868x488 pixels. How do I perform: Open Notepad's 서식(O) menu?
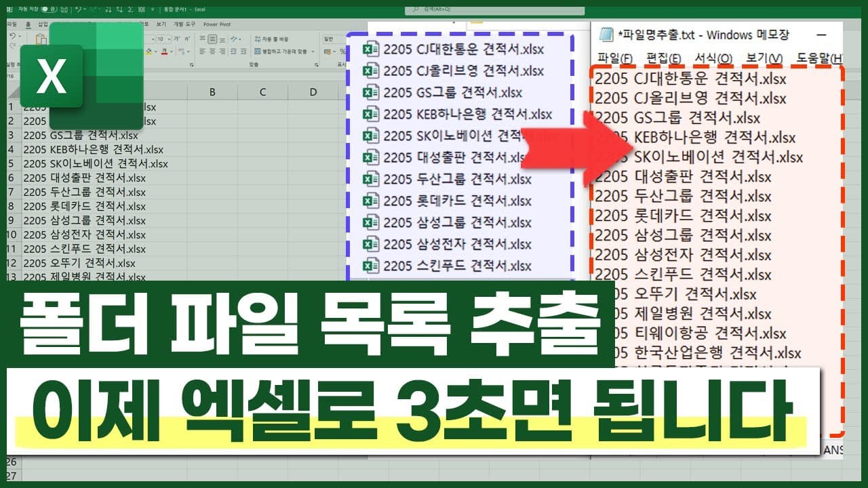click(714, 58)
